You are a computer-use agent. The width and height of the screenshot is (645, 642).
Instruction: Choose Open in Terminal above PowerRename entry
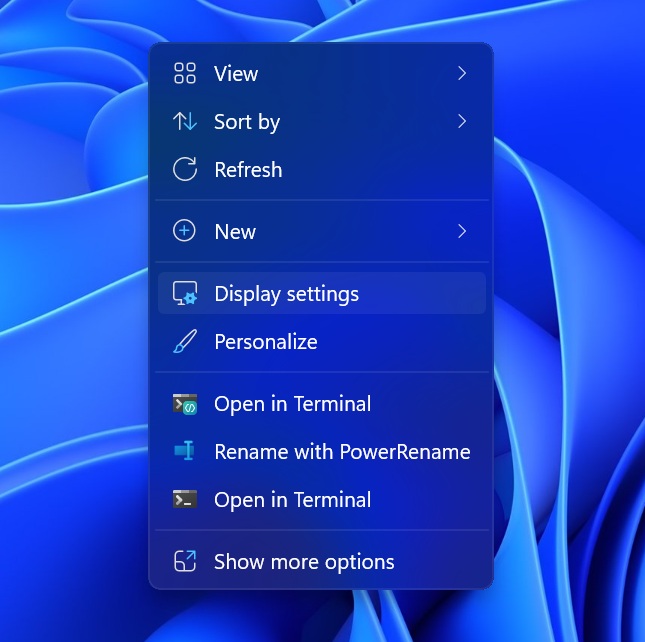pyautogui.click(x=322, y=403)
